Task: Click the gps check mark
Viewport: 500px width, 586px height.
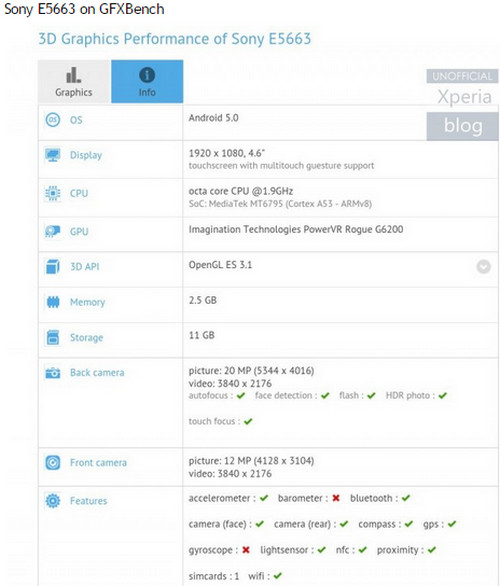Action: (x=452, y=524)
